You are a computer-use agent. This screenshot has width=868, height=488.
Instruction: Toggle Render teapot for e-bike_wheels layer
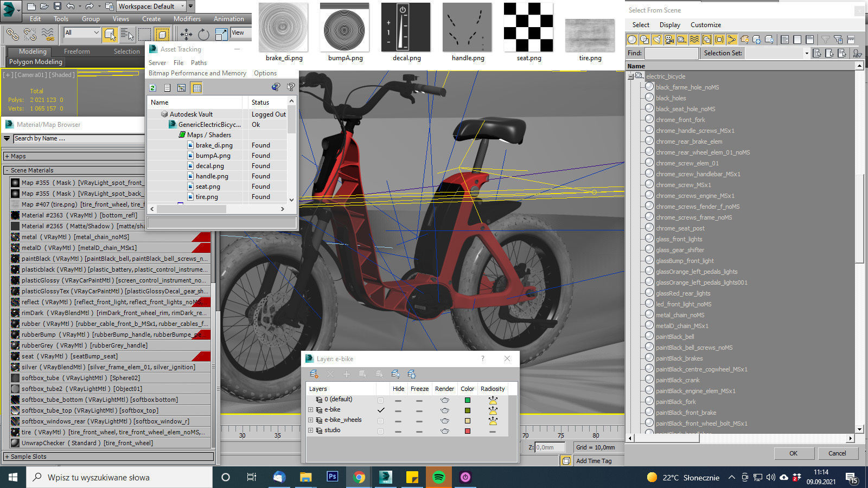click(x=445, y=421)
